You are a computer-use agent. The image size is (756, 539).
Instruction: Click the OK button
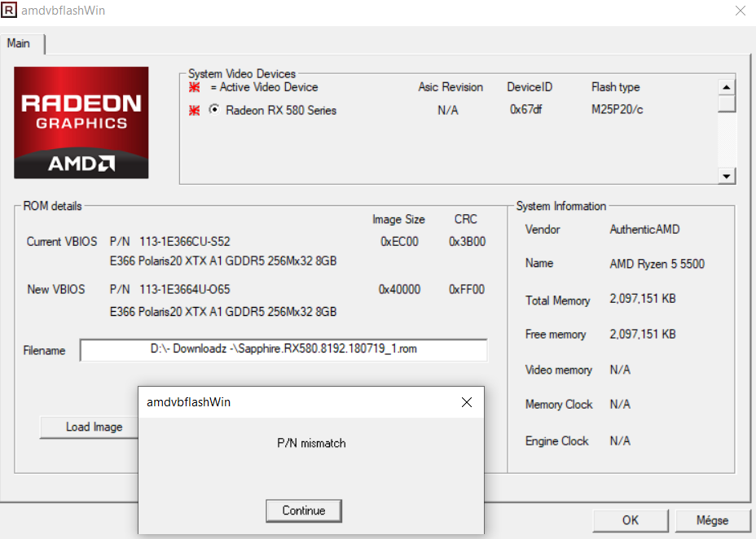tap(631, 520)
